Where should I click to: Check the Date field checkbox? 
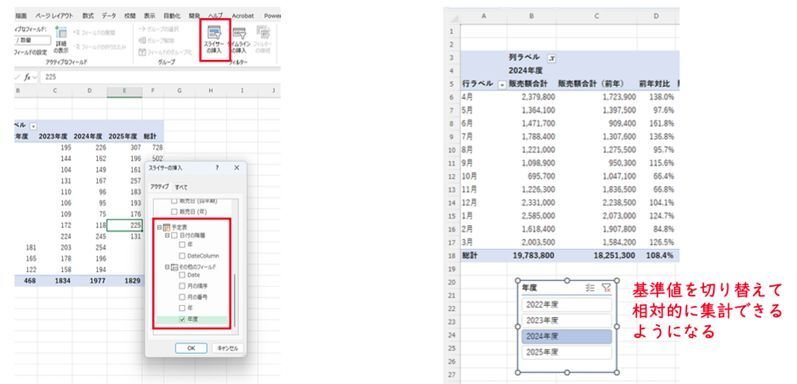coord(182,275)
